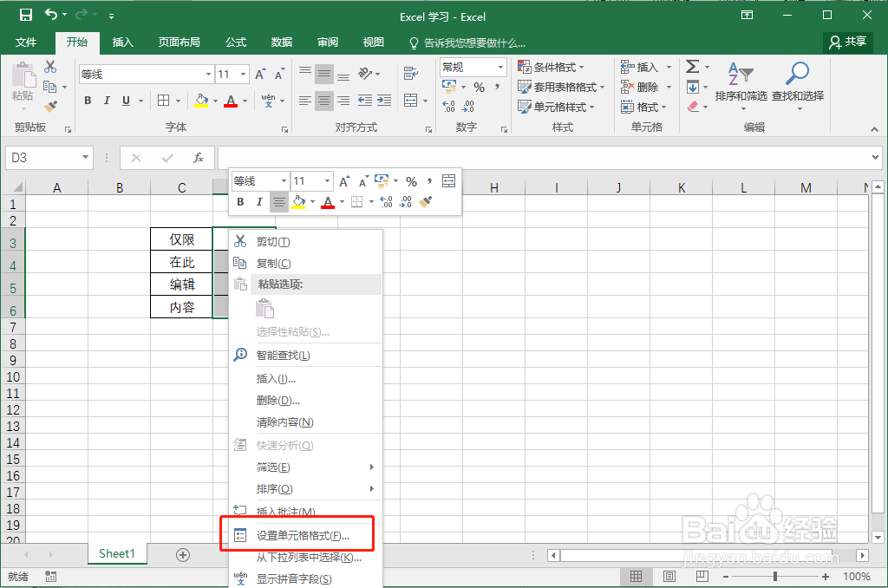
Task: Expand 筛选(E) submenu arrow
Action: pyautogui.click(x=371, y=467)
